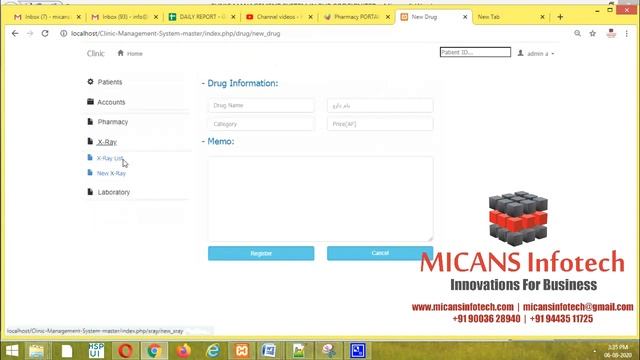This screenshot has height=360, width=640.
Task: Switch to the Channel videos YouTube tab
Action: pos(278,17)
